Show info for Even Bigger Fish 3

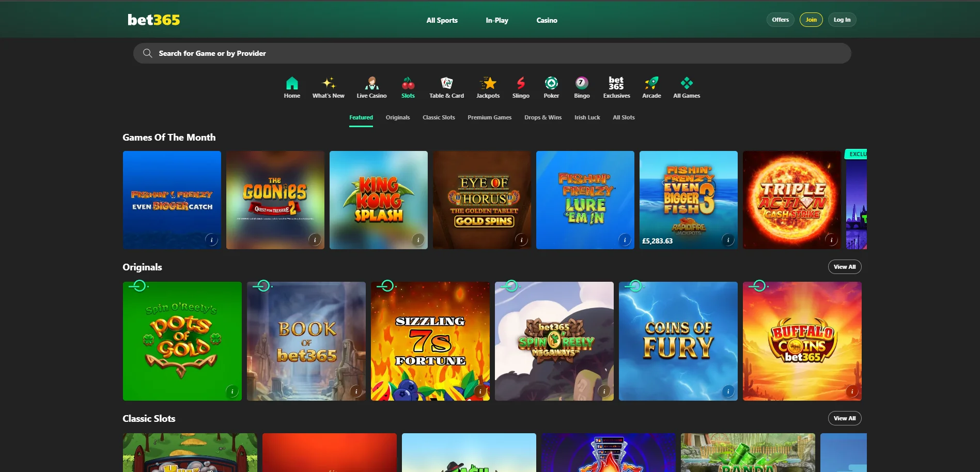(728, 240)
